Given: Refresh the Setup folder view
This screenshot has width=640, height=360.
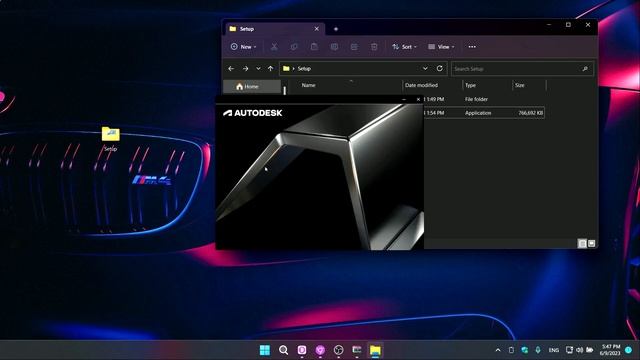Looking at the screenshot, I should pos(440,68).
